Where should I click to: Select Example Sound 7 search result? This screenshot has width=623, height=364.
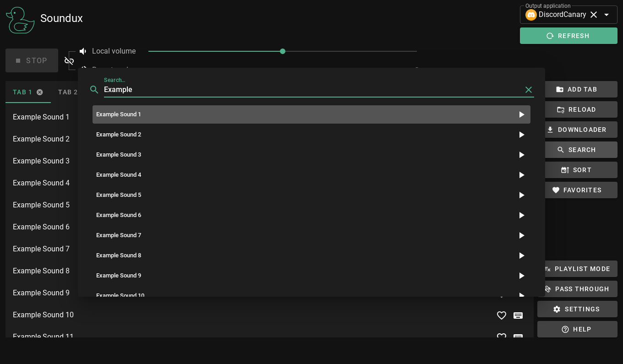pos(311,235)
